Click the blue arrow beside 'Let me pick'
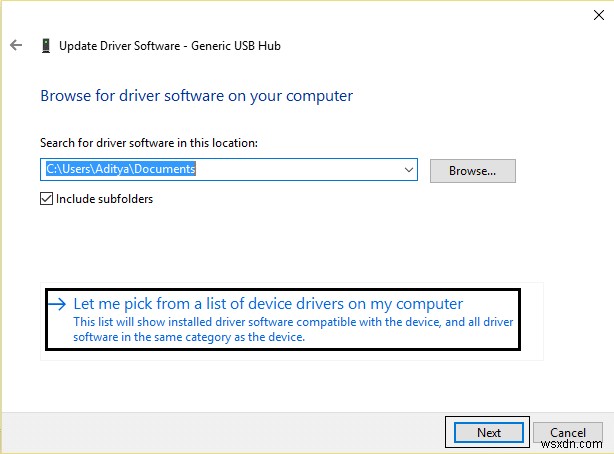Viewport: 614px width, 454px height. click(x=59, y=304)
